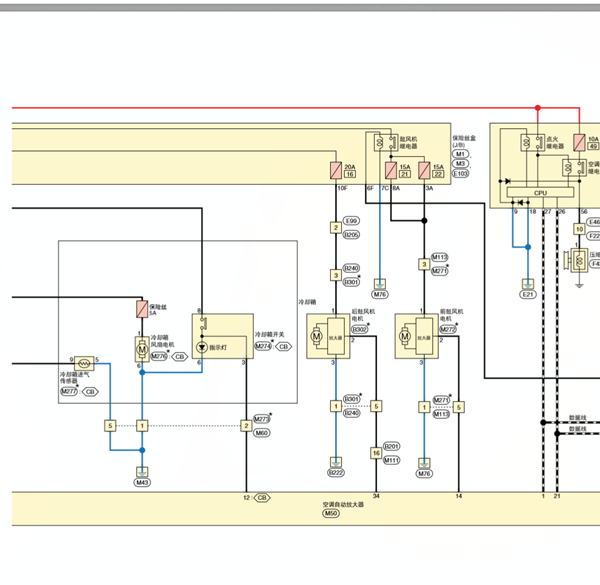Click connector label B222
The height and width of the screenshot is (585, 600).
[x=336, y=473]
